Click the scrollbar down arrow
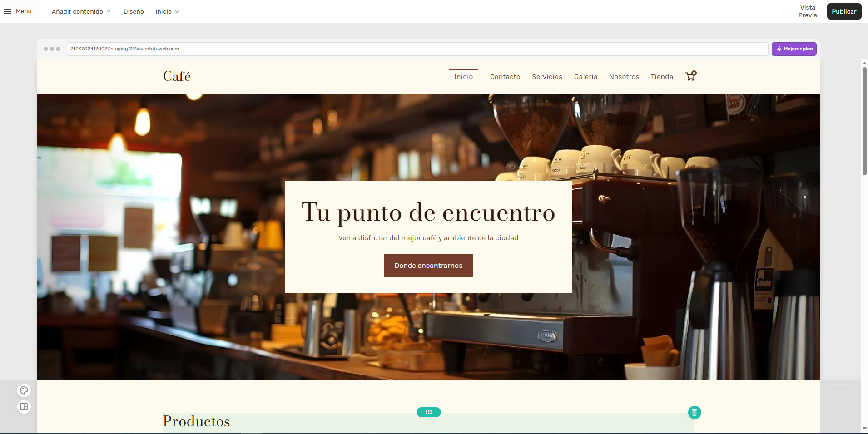 point(864,428)
